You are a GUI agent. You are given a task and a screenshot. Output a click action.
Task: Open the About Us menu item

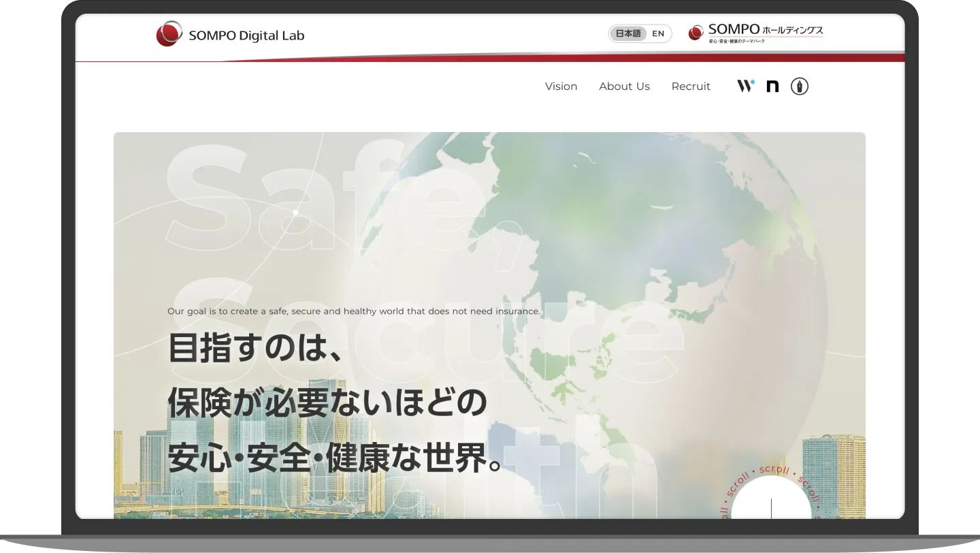click(x=624, y=86)
